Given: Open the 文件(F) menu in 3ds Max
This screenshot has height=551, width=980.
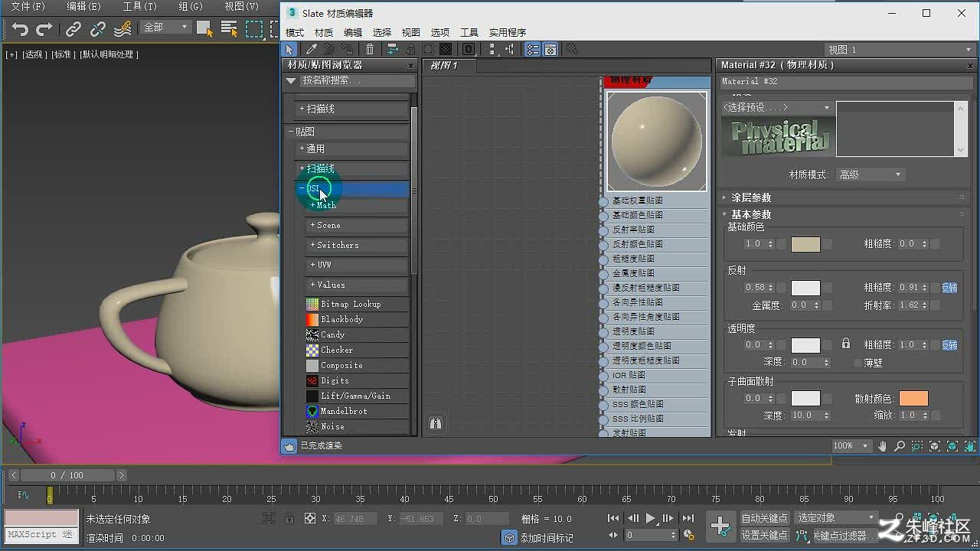Looking at the screenshot, I should 28,6.
